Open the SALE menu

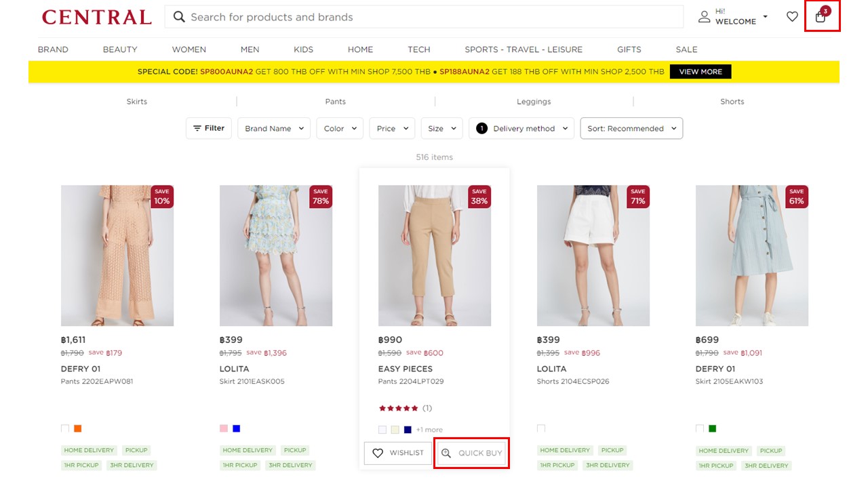tap(686, 49)
